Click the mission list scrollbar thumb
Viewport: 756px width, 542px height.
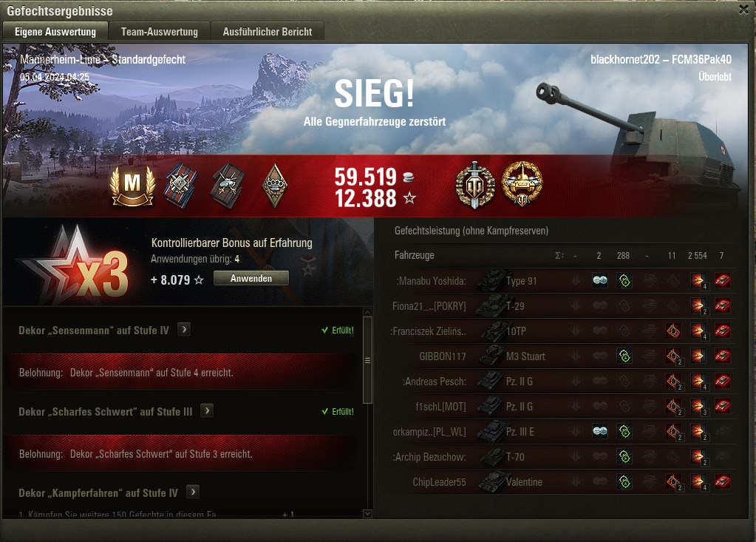click(x=367, y=360)
